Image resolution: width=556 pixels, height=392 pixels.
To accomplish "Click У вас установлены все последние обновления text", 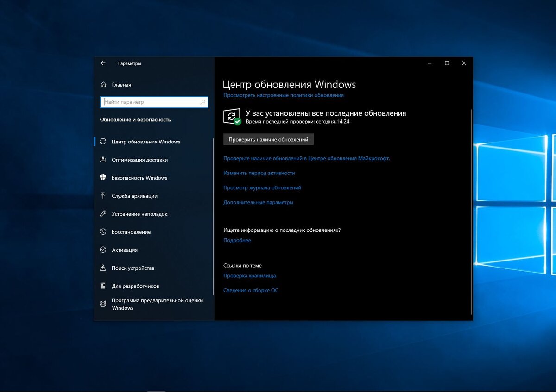I will pos(326,113).
